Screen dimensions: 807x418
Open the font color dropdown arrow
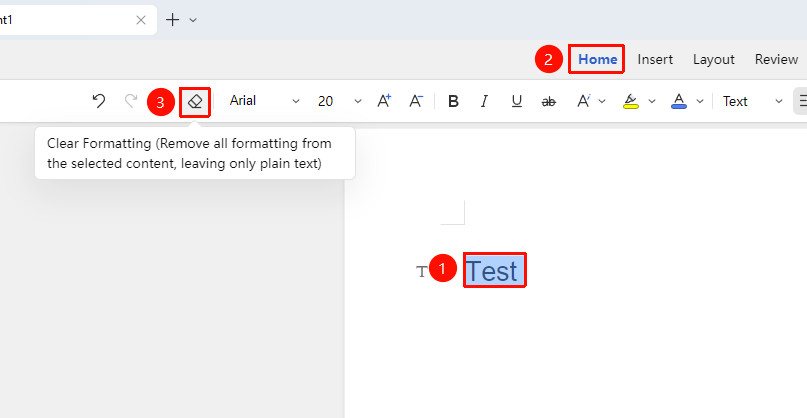click(699, 101)
